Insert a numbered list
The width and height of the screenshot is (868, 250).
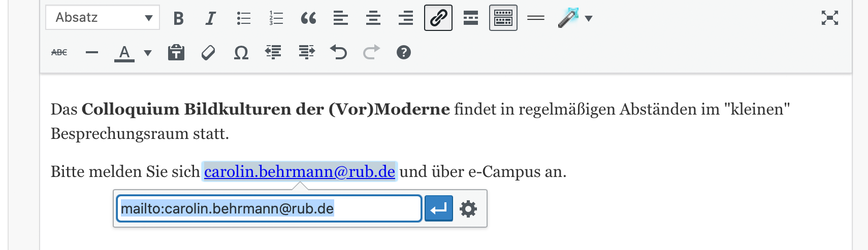click(x=276, y=18)
